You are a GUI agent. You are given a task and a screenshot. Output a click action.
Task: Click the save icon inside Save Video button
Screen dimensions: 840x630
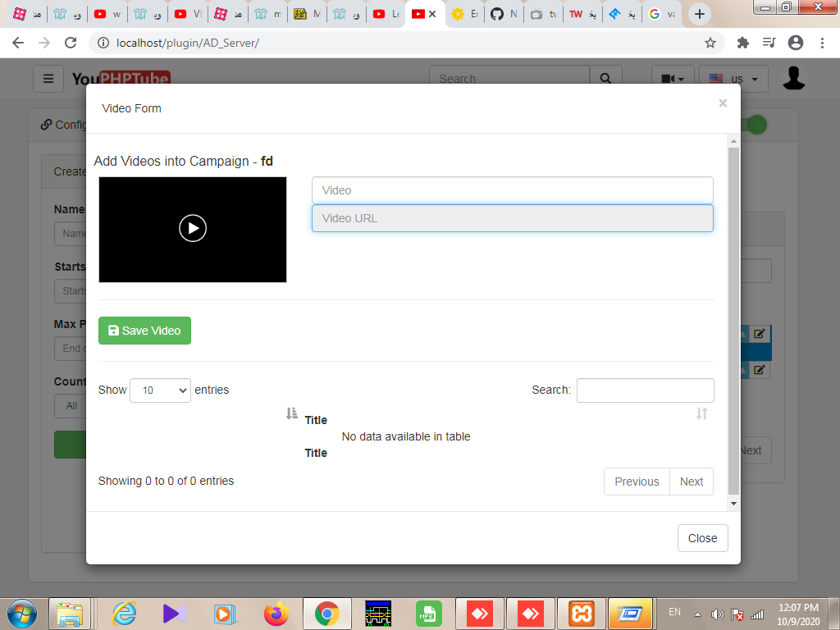[x=113, y=331]
